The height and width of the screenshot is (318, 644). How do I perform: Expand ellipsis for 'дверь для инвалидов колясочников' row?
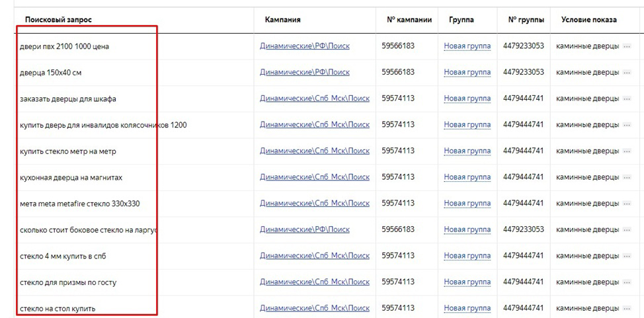pos(627,125)
